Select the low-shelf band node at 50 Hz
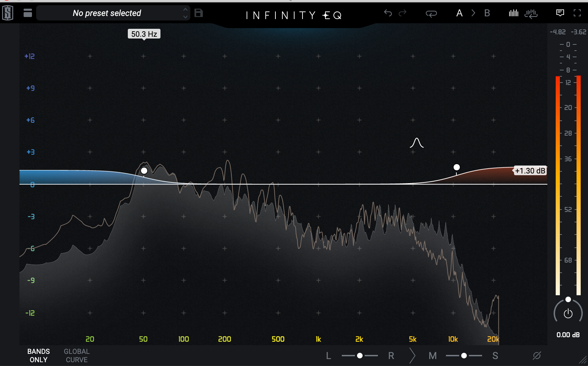Viewport: 588px width, 366px height. tap(144, 171)
